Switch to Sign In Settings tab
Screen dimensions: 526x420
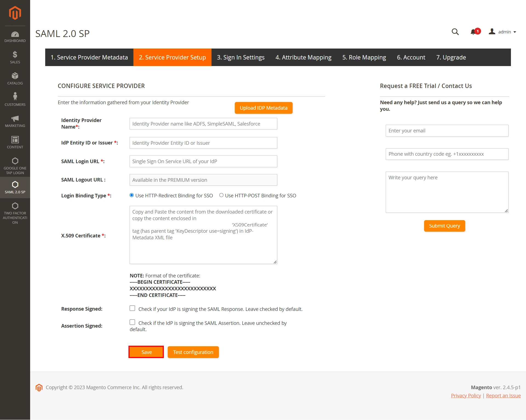(240, 57)
